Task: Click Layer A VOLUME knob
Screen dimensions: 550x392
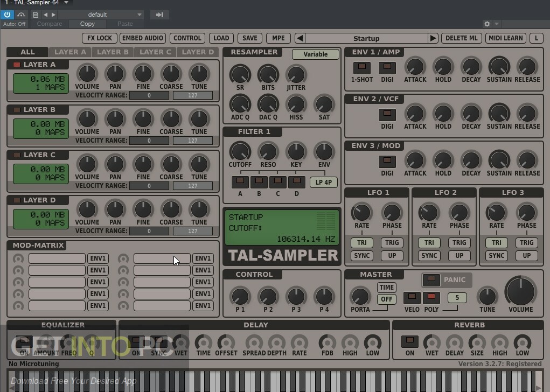Action: coord(87,73)
